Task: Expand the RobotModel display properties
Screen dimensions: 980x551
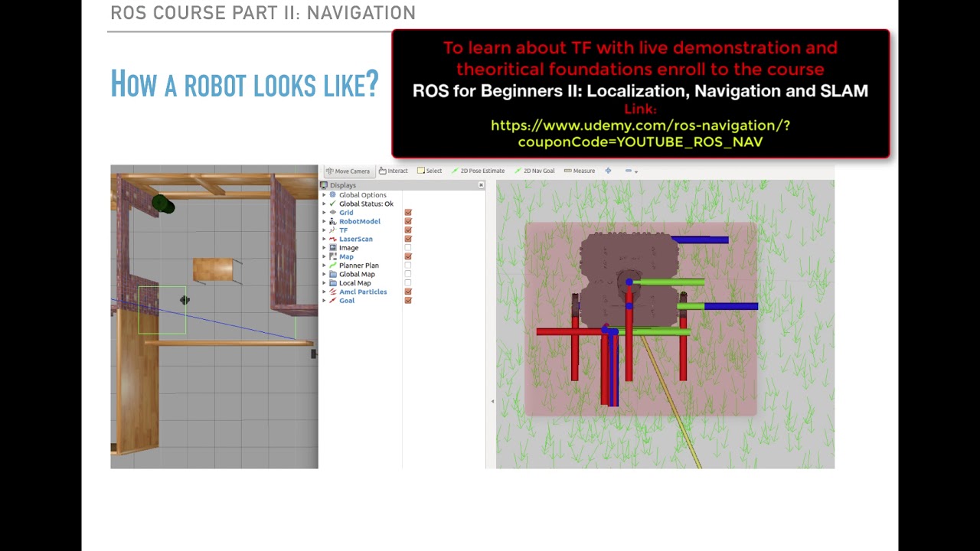Action: pyautogui.click(x=324, y=221)
